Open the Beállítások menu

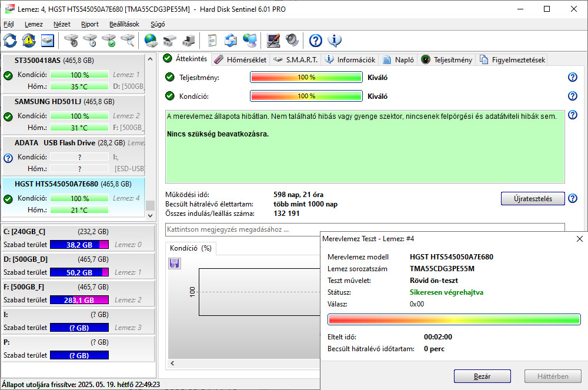pyautogui.click(x=124, y=24)
